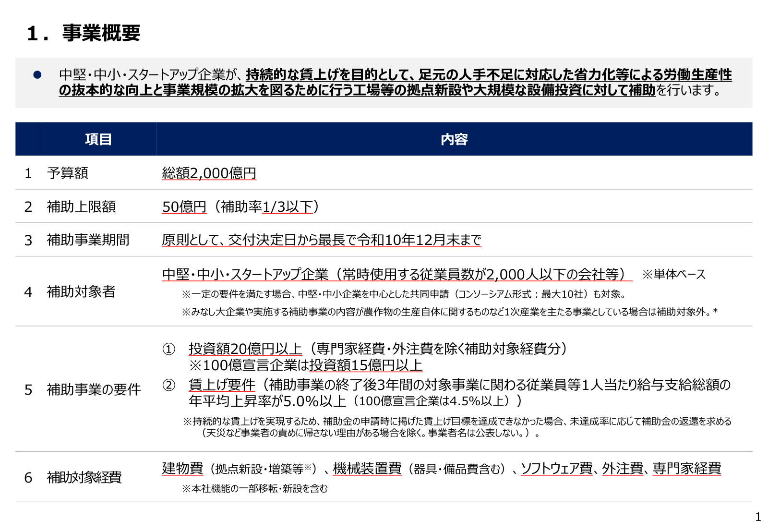Select the '補助対象経費' row label
The width and height of the screenshot is (768, 532).
[x=84, y=477]
